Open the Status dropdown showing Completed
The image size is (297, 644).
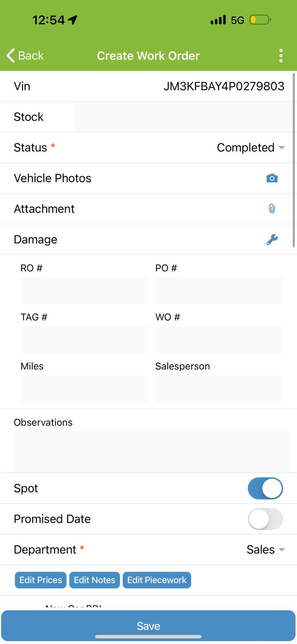pos(251,148)
